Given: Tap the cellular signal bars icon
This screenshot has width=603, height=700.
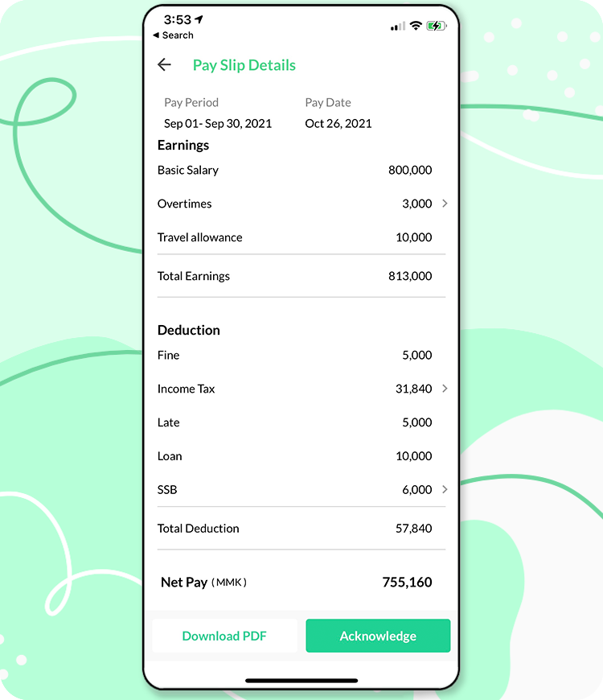Looking at the screenshot, I should 398,27.
